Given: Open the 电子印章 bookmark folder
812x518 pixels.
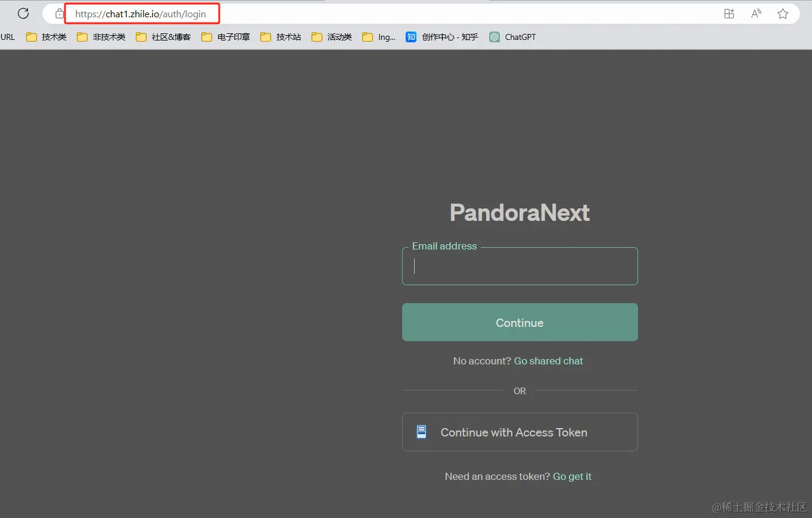Looking at the screenshot, I should [226, 37].
